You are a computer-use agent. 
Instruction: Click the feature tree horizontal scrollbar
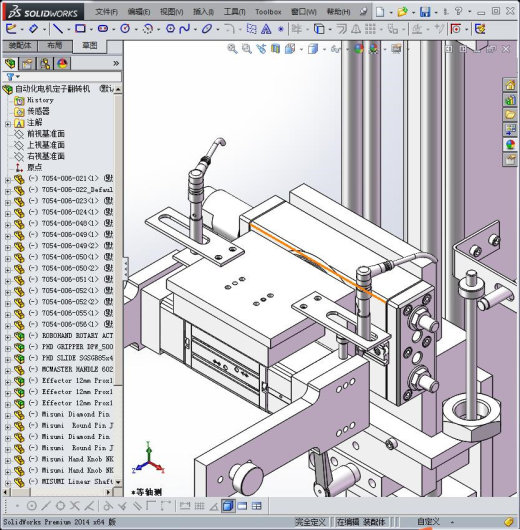coord(57,492)
